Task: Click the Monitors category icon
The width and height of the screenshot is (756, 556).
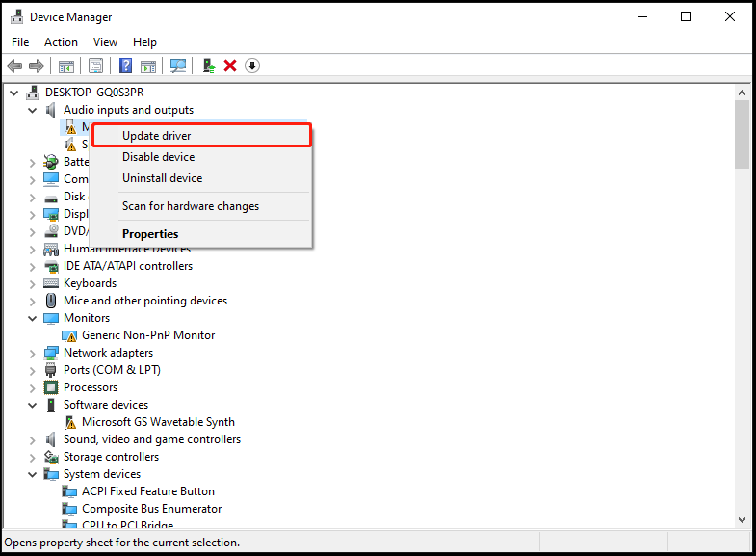Action: (51, 318)
